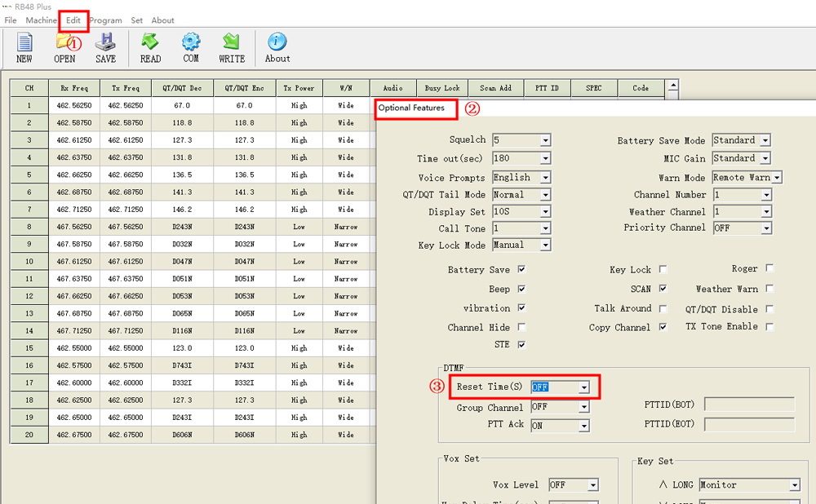
Task: Click the About info icon
Action: coord(277,42)
